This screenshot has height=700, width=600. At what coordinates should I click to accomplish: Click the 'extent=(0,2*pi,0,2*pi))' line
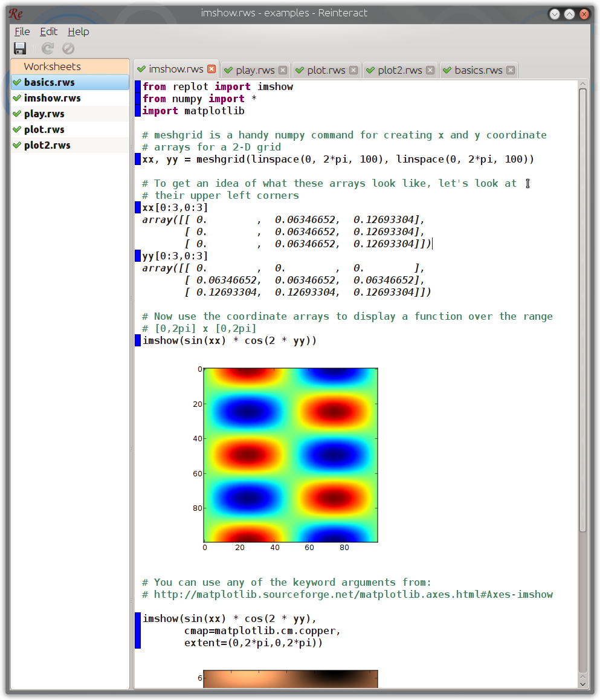coord(253,643)
